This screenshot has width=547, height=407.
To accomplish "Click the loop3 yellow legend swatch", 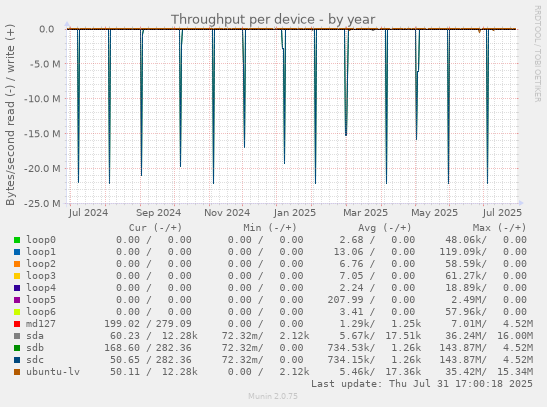I will pos(17,276).
